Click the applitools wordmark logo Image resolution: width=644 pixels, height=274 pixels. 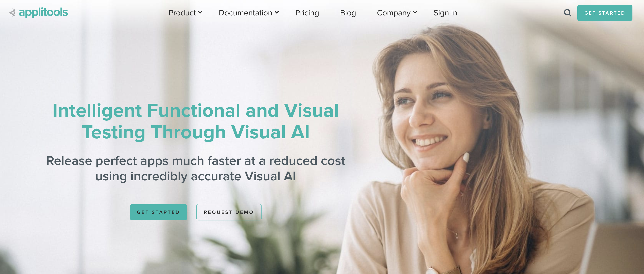43,13
